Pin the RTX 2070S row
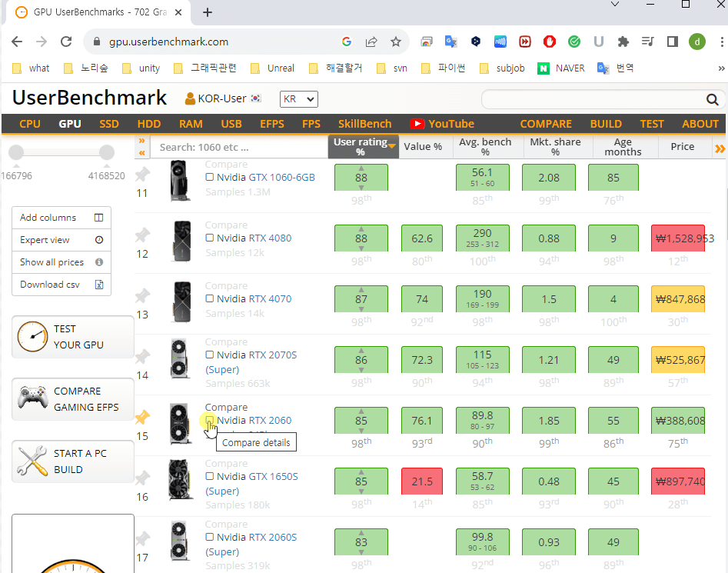 [x=142, y=357]
